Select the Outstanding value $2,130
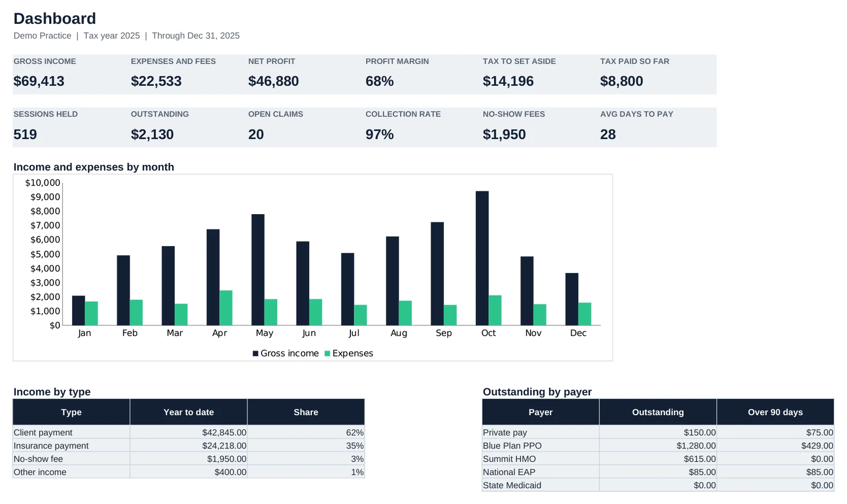 pyautogui.click(x=152, y=134)
